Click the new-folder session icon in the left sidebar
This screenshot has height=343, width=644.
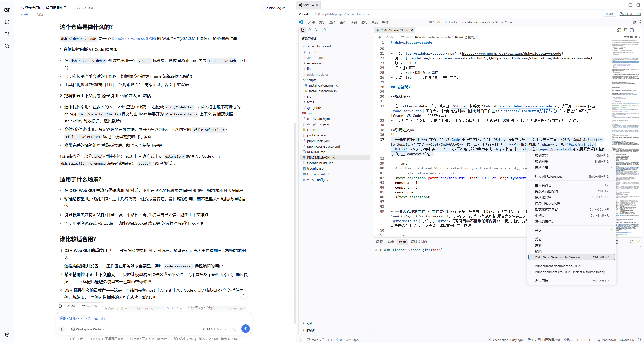7,34
